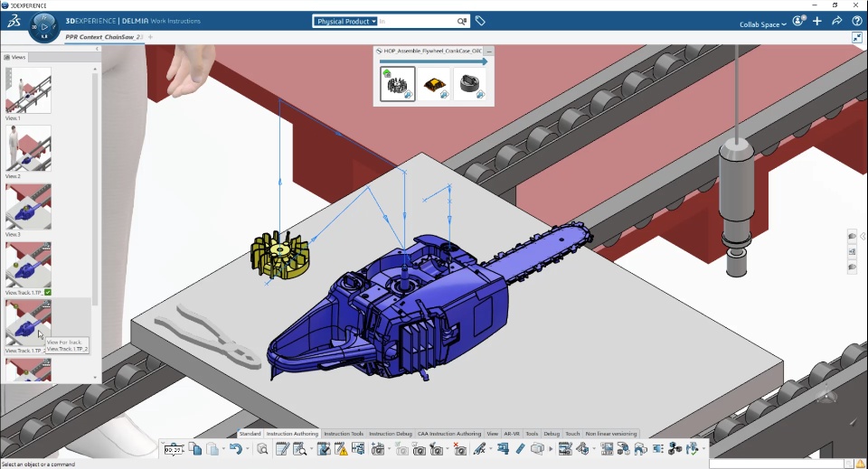Collapse the window with shrink arrows icon

pos(857,37)
